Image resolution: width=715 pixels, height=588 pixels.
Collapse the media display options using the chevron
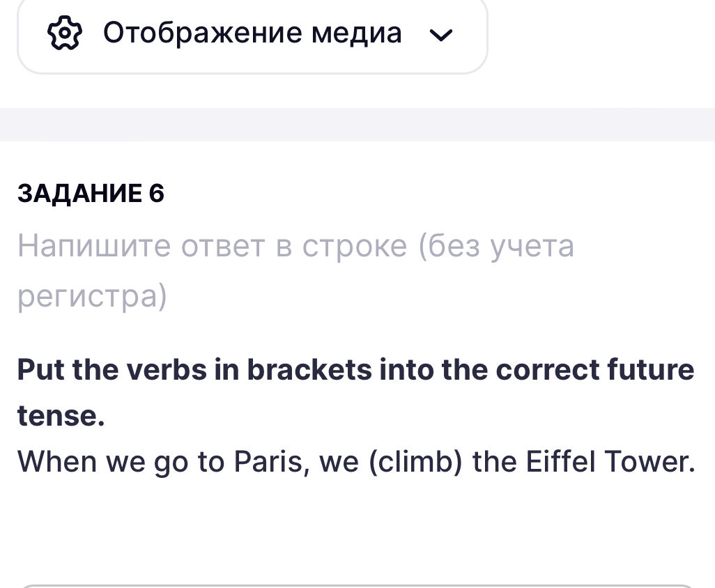point(441,34)
